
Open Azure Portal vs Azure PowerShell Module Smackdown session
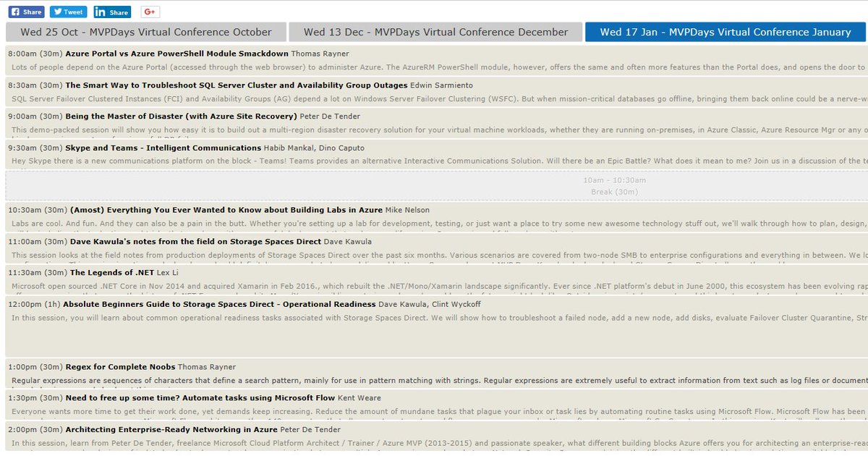(x=177, y=54)
